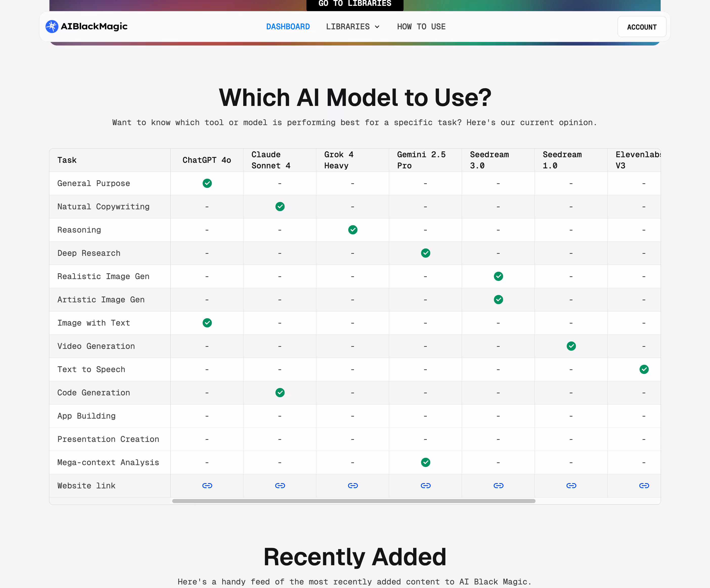710x588 pixels.
Task: Click the Grok 4 Heavy Reasoning checkmark
Action: point(353,230)
